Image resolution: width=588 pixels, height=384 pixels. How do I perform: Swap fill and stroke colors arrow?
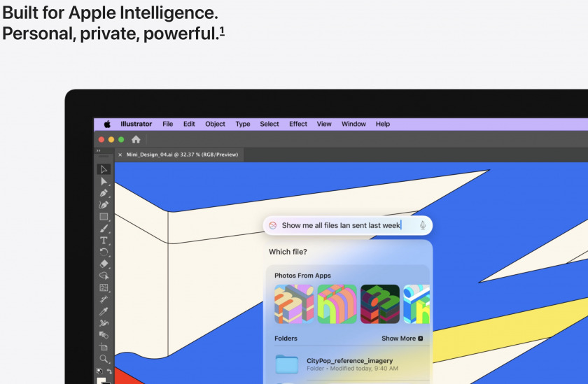[109, 371]
